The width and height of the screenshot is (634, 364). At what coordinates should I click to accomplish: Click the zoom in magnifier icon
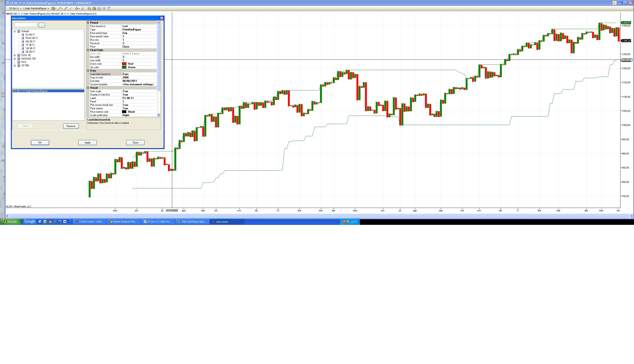(66, 8)
